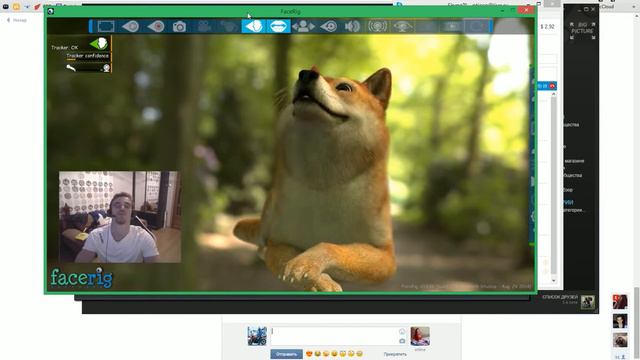Image resolution: width=640 pixels, height=360 pixels.
Task: Click the friend avatar beside Steam friends list
Action: click(588, 302)
